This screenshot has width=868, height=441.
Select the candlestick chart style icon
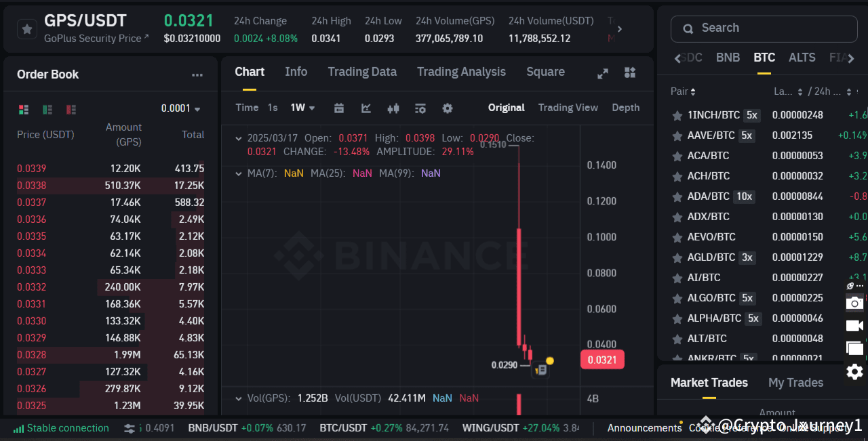coord(393,108)
